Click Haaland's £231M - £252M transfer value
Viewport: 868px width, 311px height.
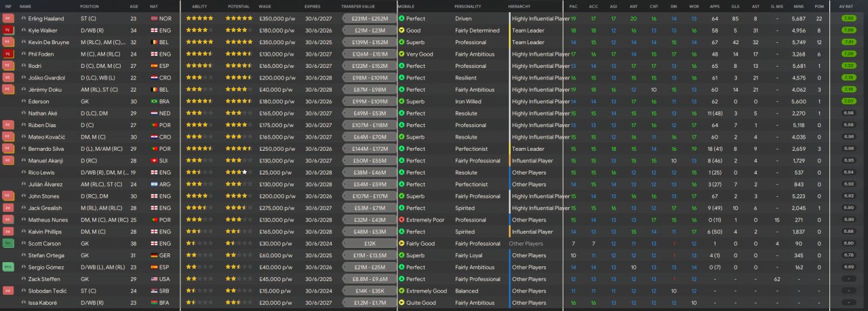[368, 18]
